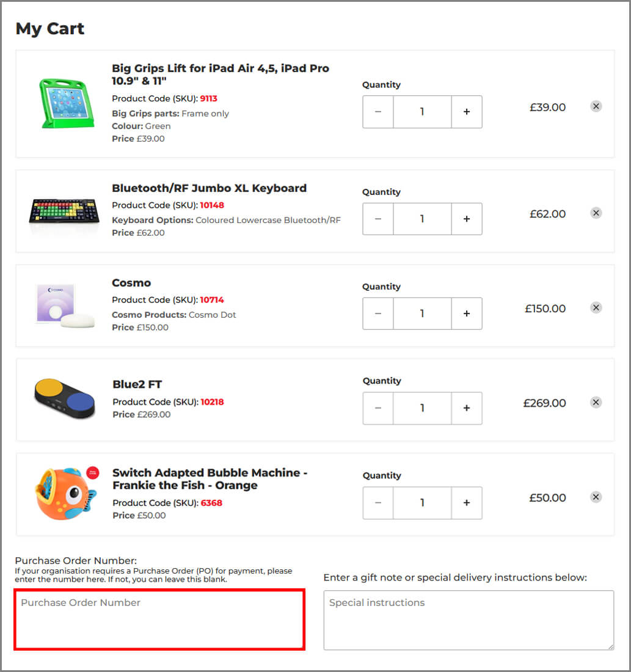Remove Bluetooth/RF Jumbo XL Keyboard from cart

[596, 213]
